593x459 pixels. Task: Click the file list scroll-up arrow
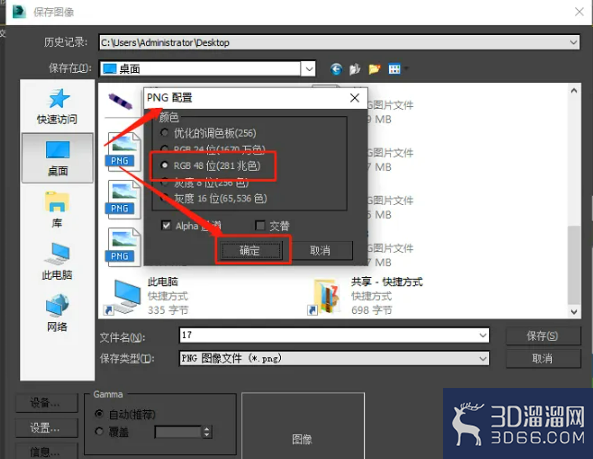pyautogui.click(x=574, y=91)
